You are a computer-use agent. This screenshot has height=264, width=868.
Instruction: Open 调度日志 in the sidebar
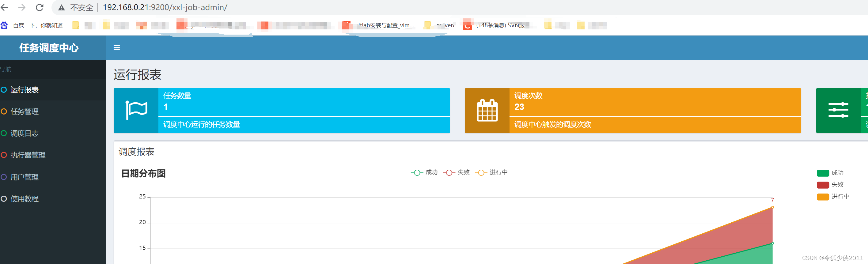[x=53, y=133]
